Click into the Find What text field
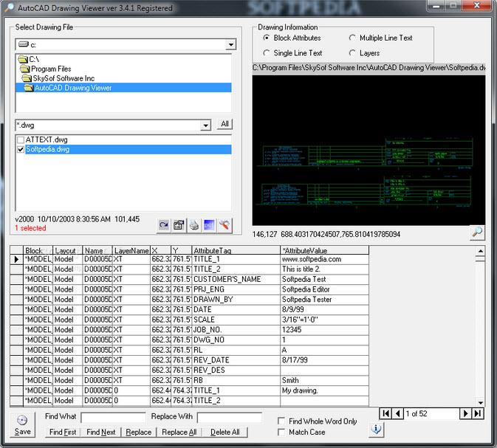497x448 pixels. point(113,418)
